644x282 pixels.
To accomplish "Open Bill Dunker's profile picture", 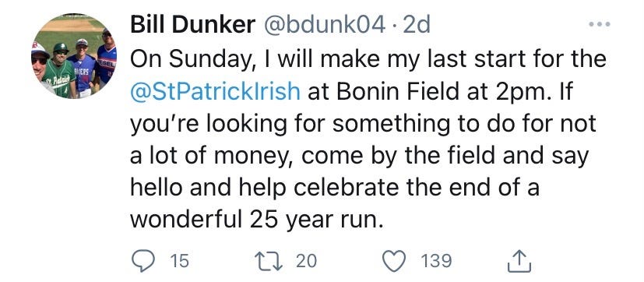I will pyautogui.click(x=73, y=55).
